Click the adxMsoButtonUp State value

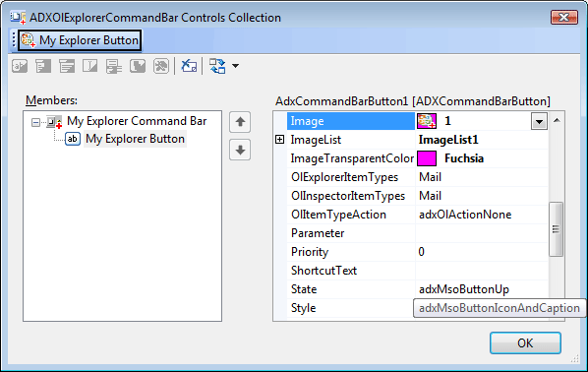pos(464,289)
